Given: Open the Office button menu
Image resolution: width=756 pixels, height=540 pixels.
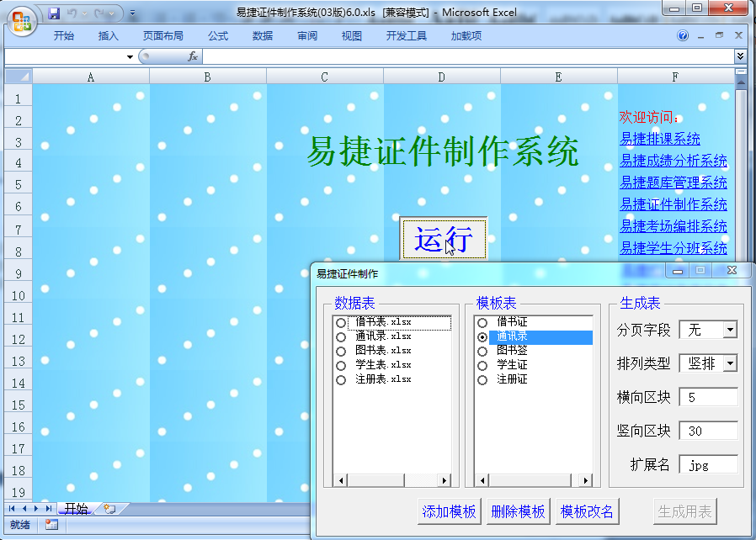Looking at the screenshot, I should 23,19.
